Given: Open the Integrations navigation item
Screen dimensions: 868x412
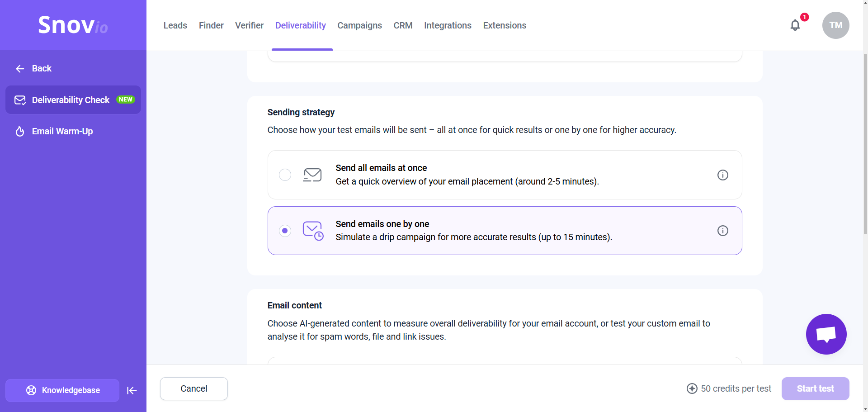Looking at the screenshot, I should pos(448,25).
